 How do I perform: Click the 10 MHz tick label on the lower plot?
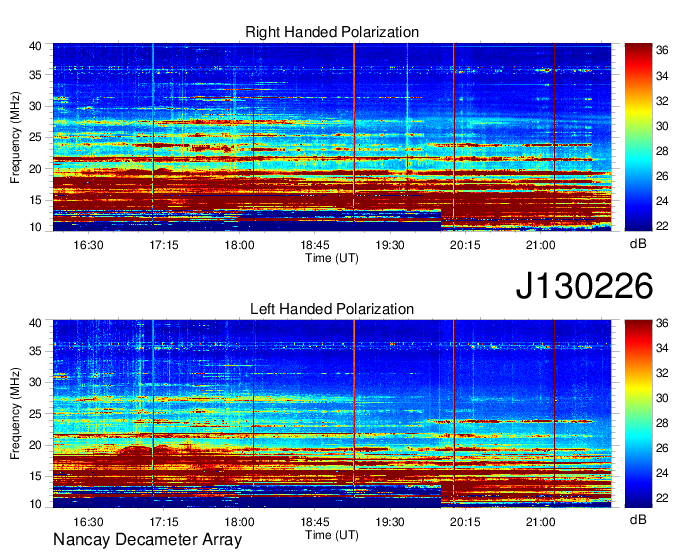click(x=35, y=504)
